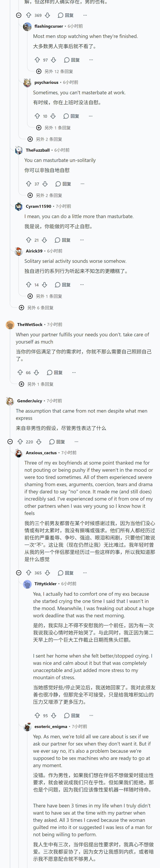Open esoteric_enigma's user profile
The image size is (160, 868).
coord(51,726)
